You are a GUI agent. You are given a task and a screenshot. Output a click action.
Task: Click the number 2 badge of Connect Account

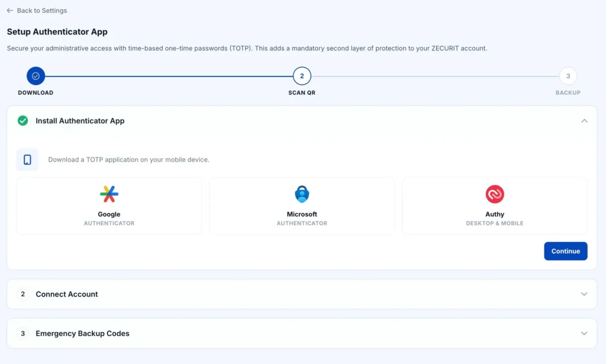click(x=23, y=294)
